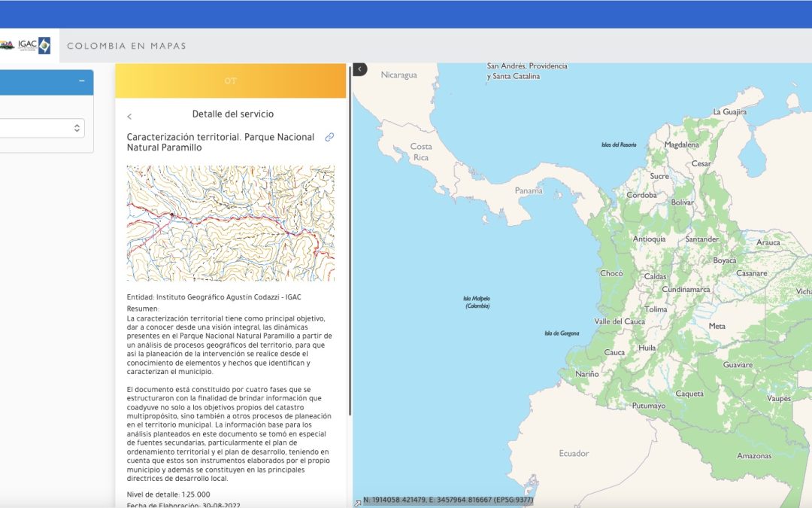Click the Nicaragua label on the map
Viewport: 812px width, 508px height.
tap(398, 75)
